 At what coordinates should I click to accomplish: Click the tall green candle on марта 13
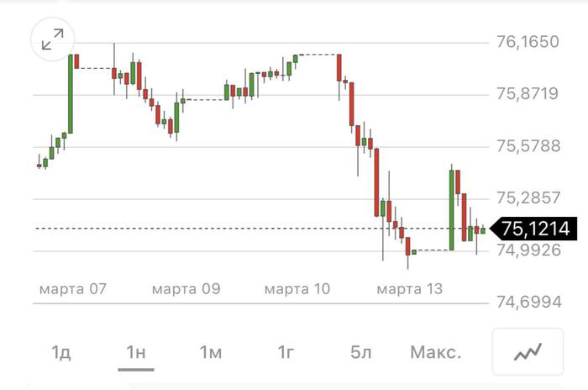[452, 210]
